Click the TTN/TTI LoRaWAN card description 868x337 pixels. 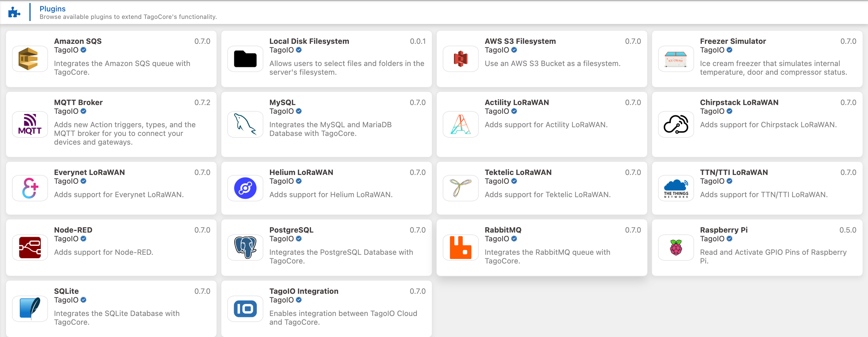tap(764, 195)
